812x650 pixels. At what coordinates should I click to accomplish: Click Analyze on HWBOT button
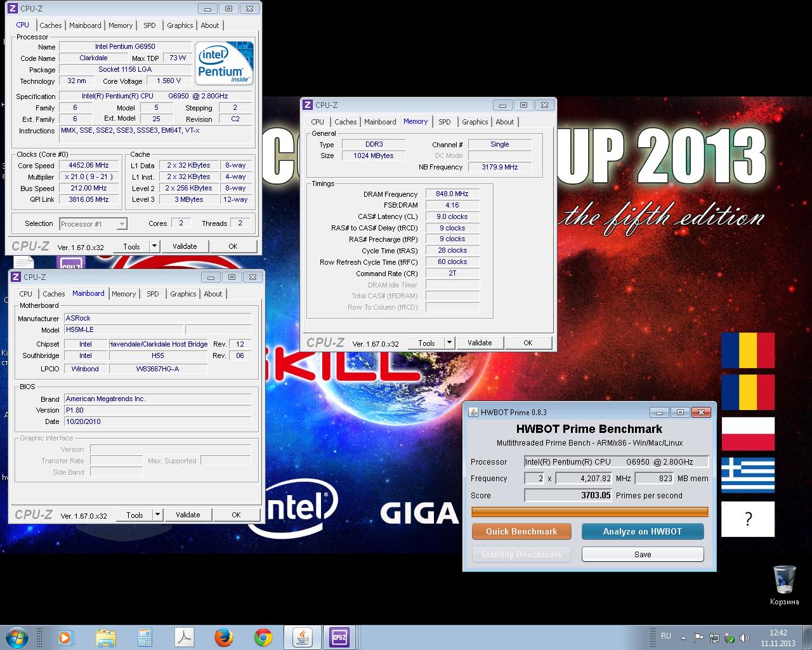(x=643, y=531)
